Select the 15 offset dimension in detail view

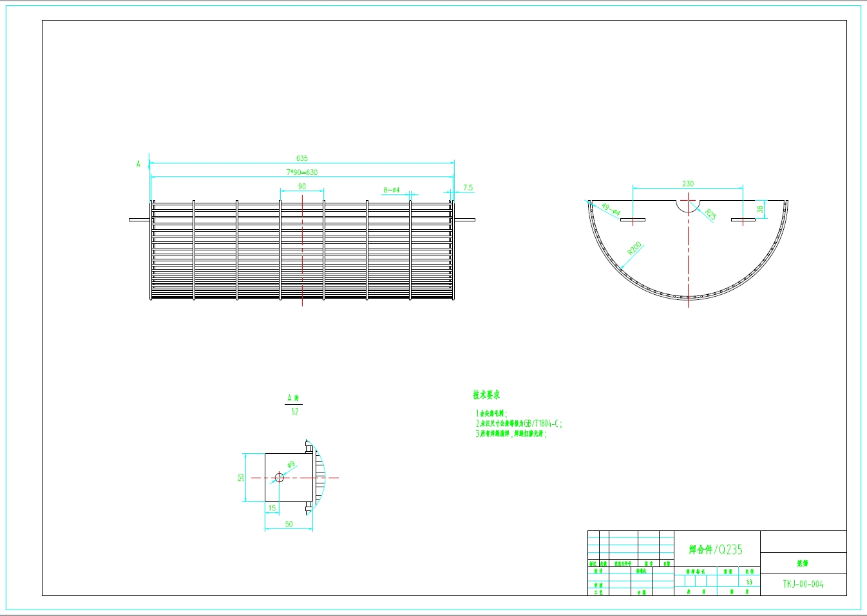click(x=272, y=509)
